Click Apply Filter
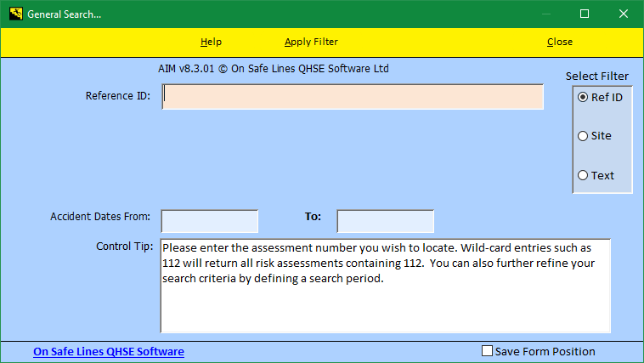644x363 pixels. tap(311, 42)
